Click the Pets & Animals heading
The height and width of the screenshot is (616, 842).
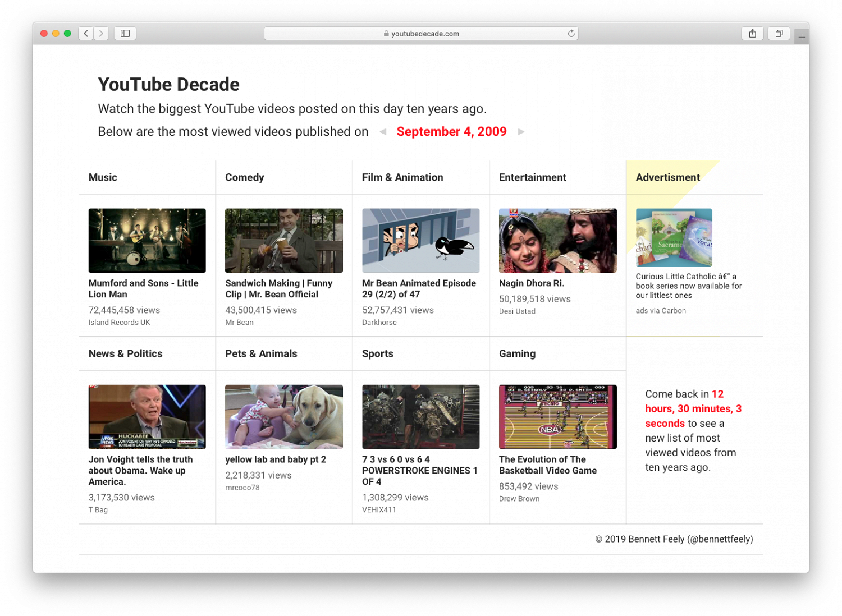(261, 354)
